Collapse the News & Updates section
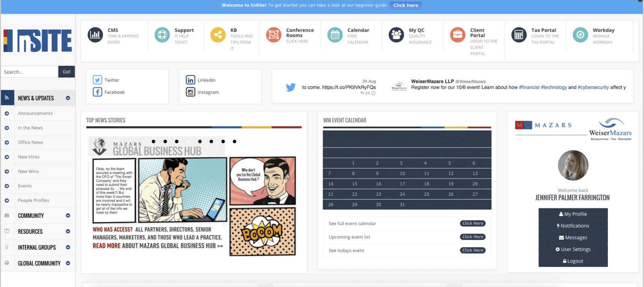The image size is (644, 287). click(68, 98)
